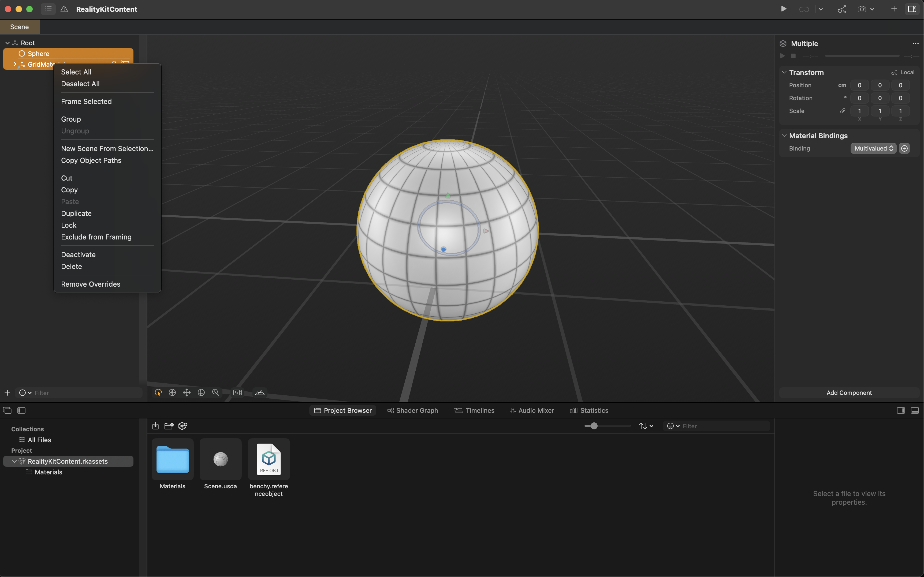The image size is (924, 577).
Task: Toggle the right inspector panel button
Action: (912, 9)
